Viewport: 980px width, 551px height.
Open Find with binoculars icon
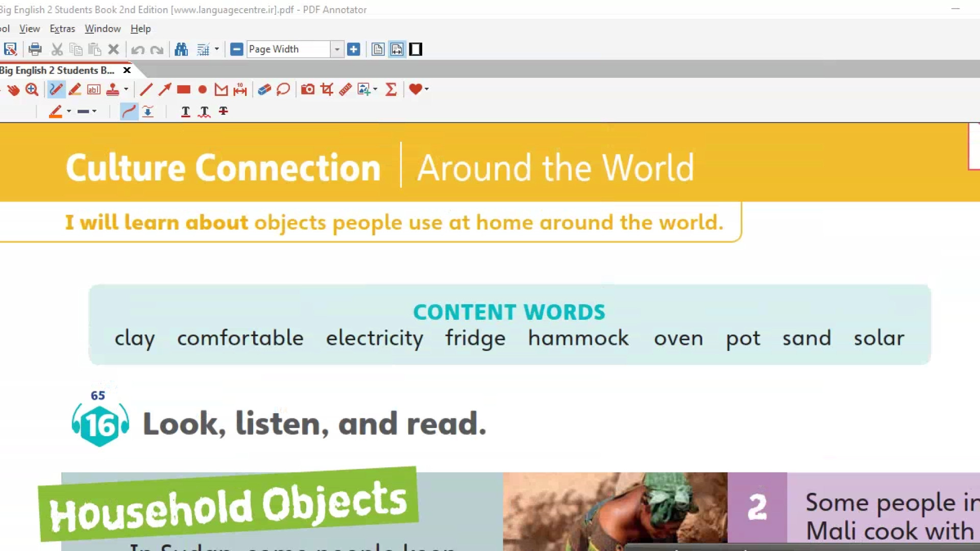[x=181, y=49]
